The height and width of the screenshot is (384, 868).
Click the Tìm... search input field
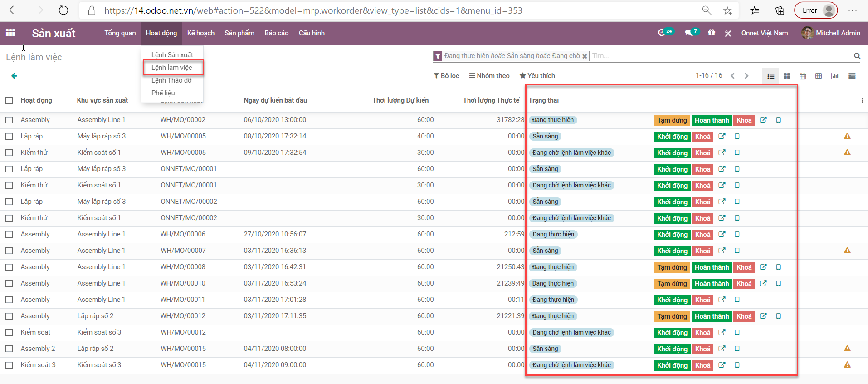721,56
